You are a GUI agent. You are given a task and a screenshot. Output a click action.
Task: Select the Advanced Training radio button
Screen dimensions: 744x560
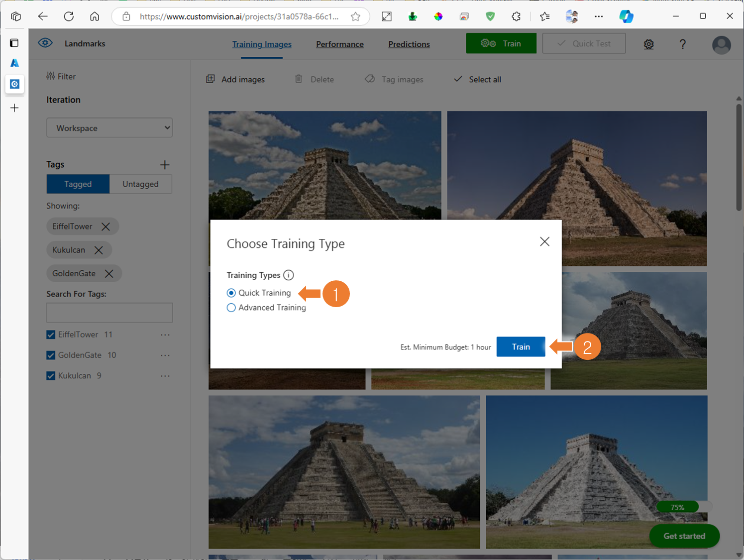(x=231, y=308)
